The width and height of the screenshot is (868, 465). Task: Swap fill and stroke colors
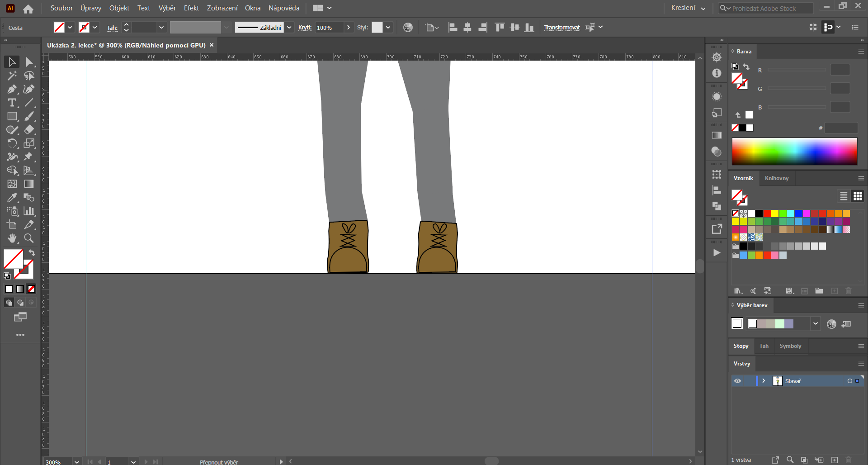tap(32, 253)
